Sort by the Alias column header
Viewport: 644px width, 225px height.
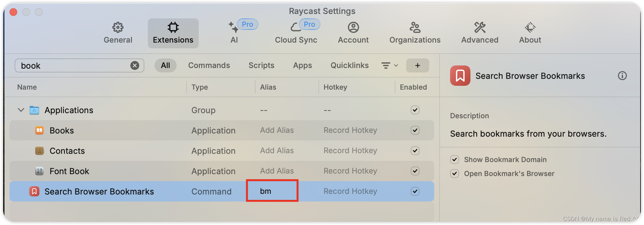tap(268, 87)
